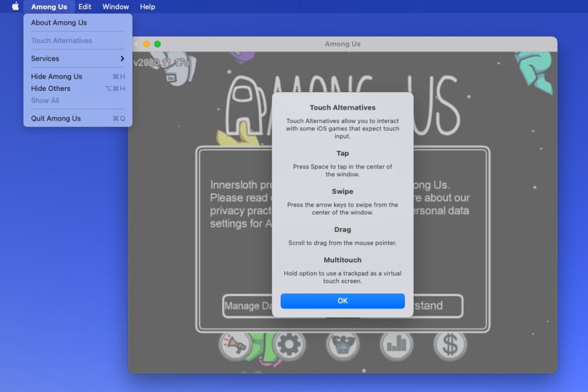
Task: Open the bar chart statistics icon
Action: [x=396, y=344]
